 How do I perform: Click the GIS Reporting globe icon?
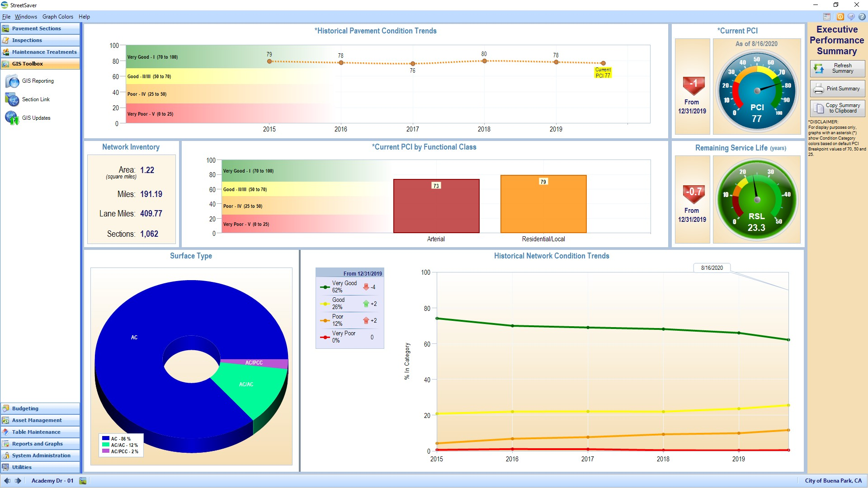12,81
